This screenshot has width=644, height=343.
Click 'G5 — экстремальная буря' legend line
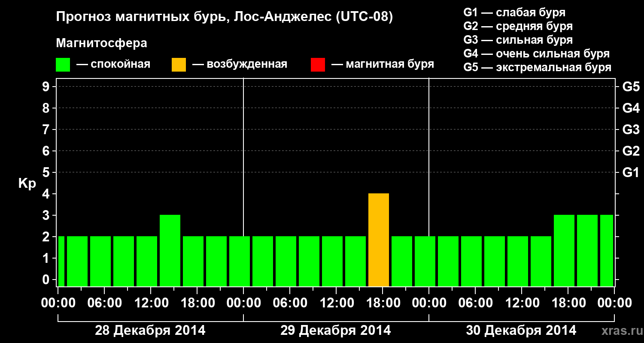[538, 68]
